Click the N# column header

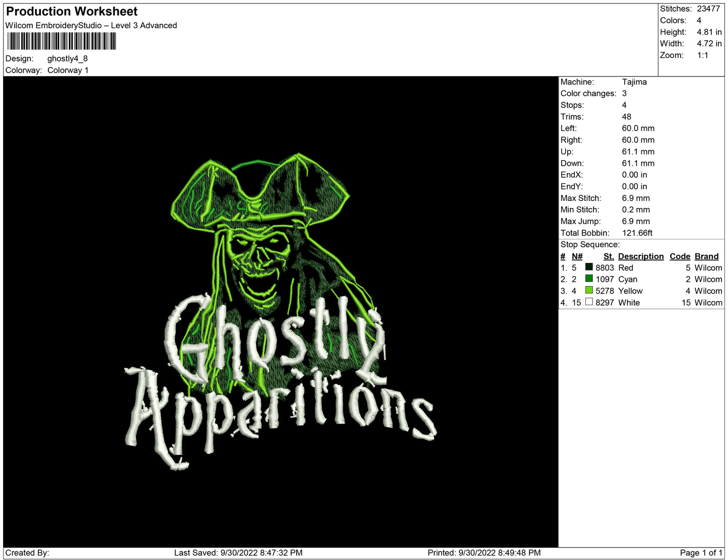coord(577,256)
